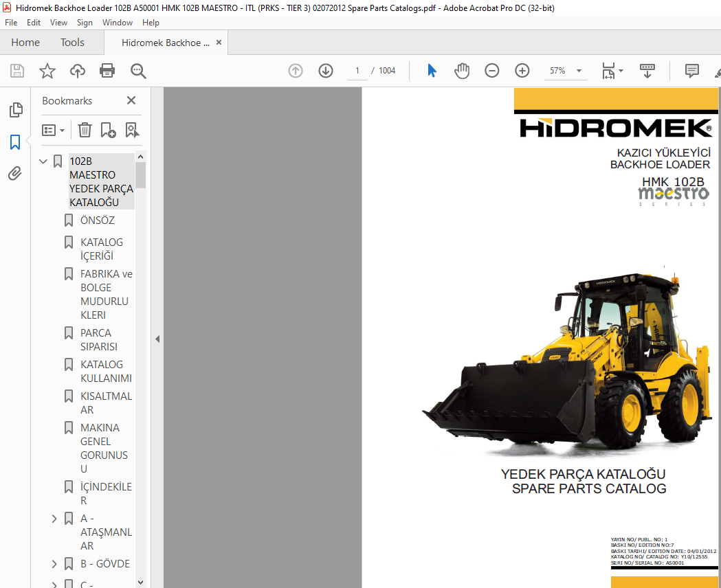
Task: Click the Save file icon
Action: pos(17,71)
